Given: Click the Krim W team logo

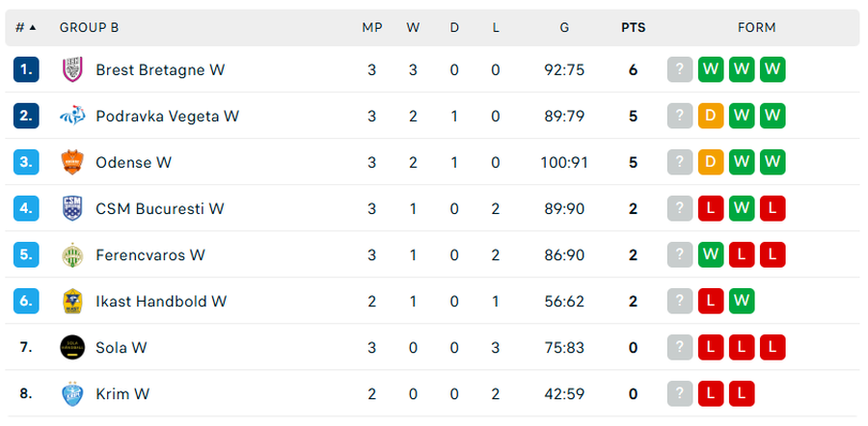Looking at the screenshot, I should coord(72,393).
